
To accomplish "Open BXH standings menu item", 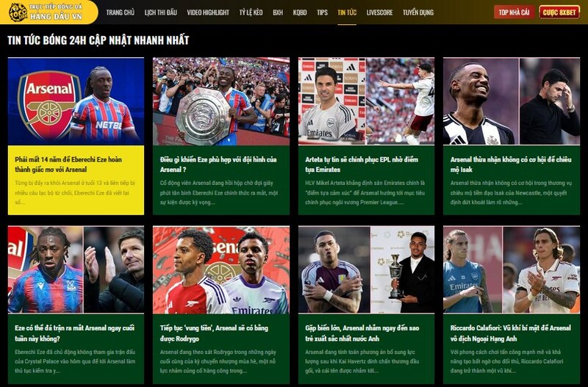I will 278,12.
